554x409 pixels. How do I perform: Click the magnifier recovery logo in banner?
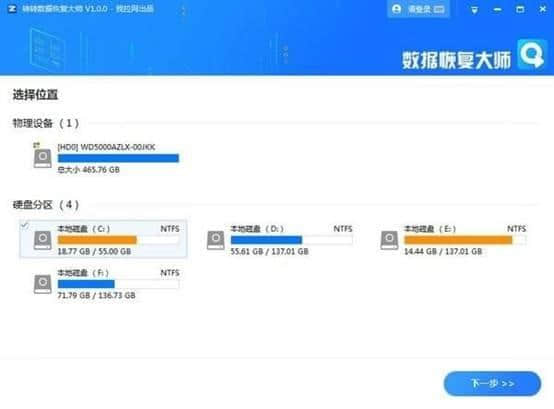[531, 54]
